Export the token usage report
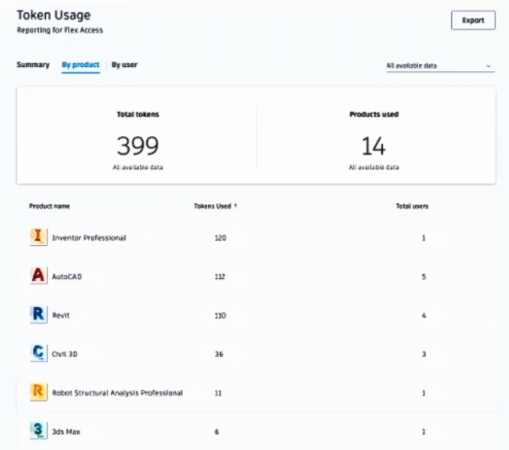 tap(473, 20)
